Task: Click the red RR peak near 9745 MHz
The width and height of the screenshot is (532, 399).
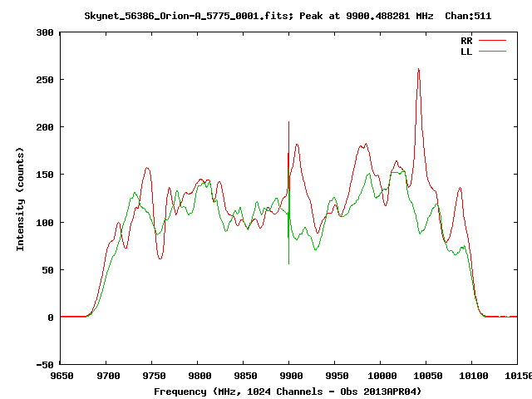Action: 147,168
